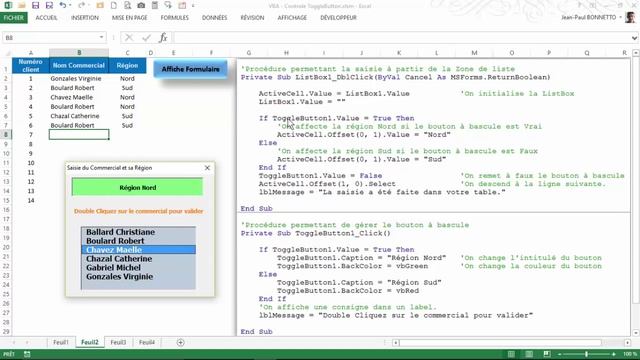Switch to Page Layout view in status bar
The width and height of the screenshot is (640, 360).
click(x=529, y=354)
